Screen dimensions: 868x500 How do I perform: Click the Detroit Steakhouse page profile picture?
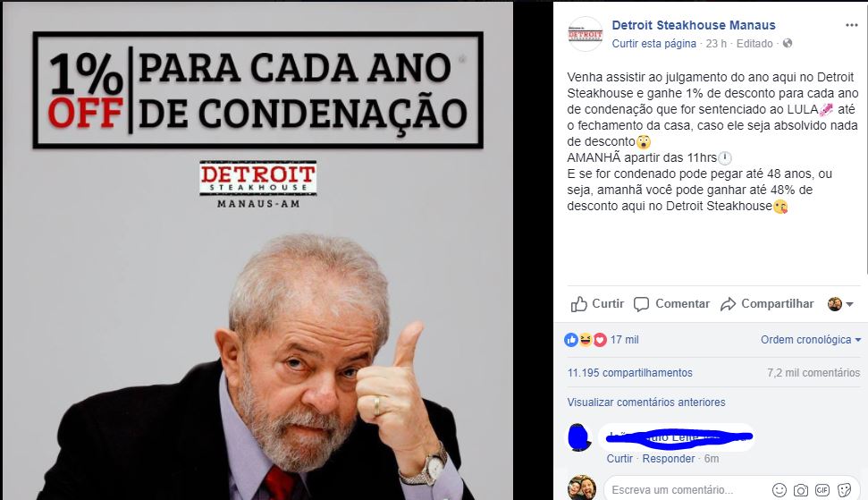(x=586, y=34)
